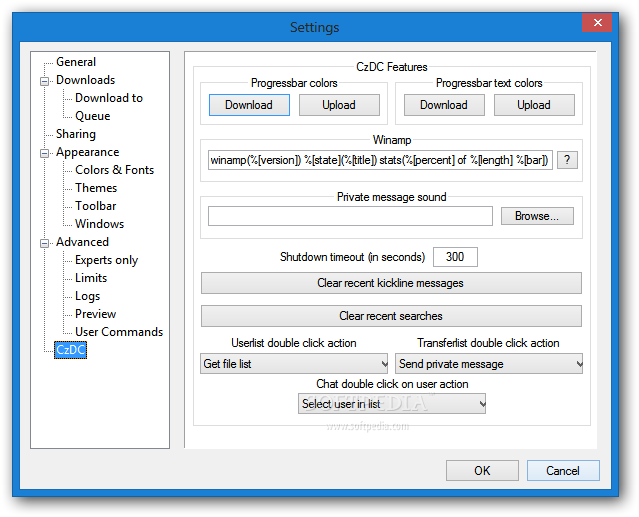Select User Commands tree item
639x517 pixels.
pyautogui.click(x=119, y=332)
